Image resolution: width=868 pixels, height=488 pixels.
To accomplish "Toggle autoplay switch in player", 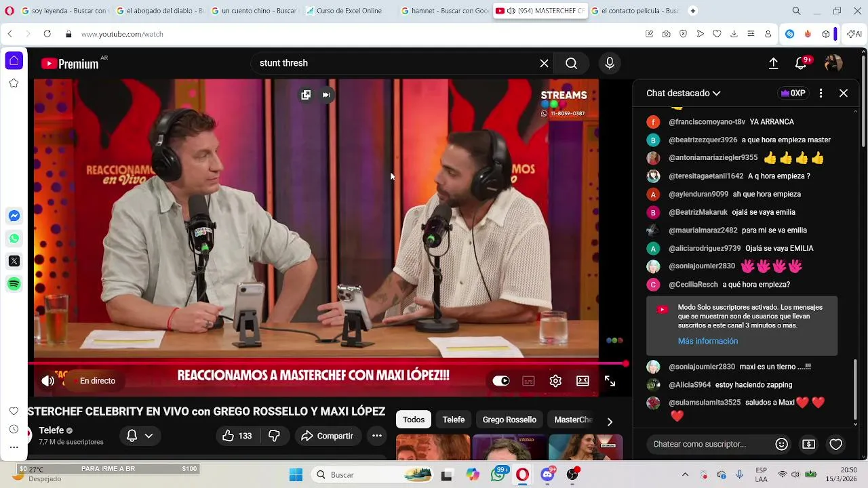I will coord(501,381).
